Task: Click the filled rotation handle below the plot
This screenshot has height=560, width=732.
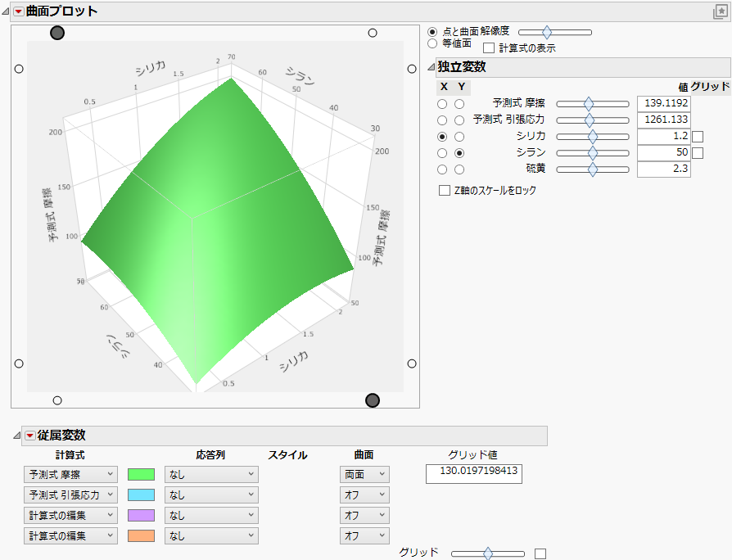Action: [374, 400]
